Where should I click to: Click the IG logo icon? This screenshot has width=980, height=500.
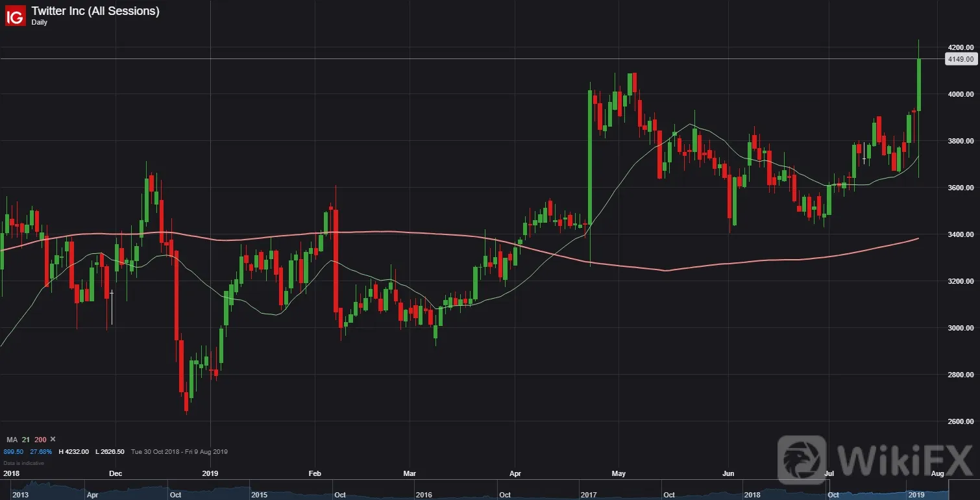(15, 16)
